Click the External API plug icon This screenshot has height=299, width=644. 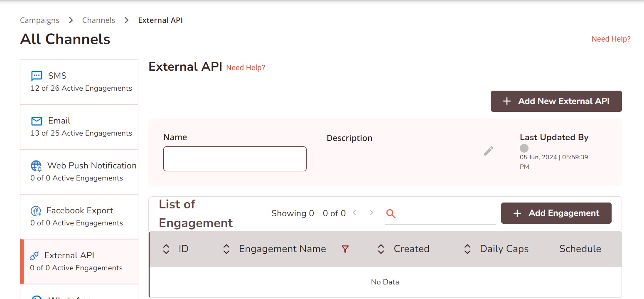pyautogui.click(x=34, y=256)
